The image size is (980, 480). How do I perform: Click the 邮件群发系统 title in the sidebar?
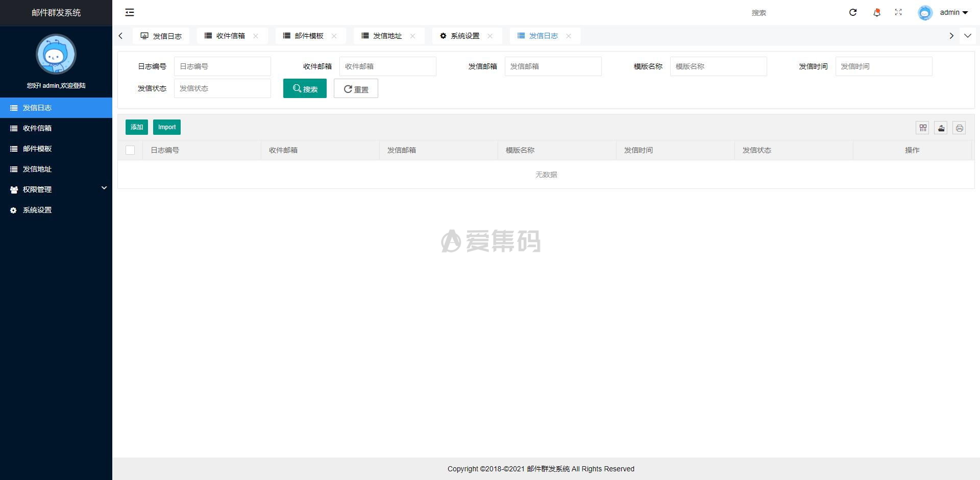56,13
